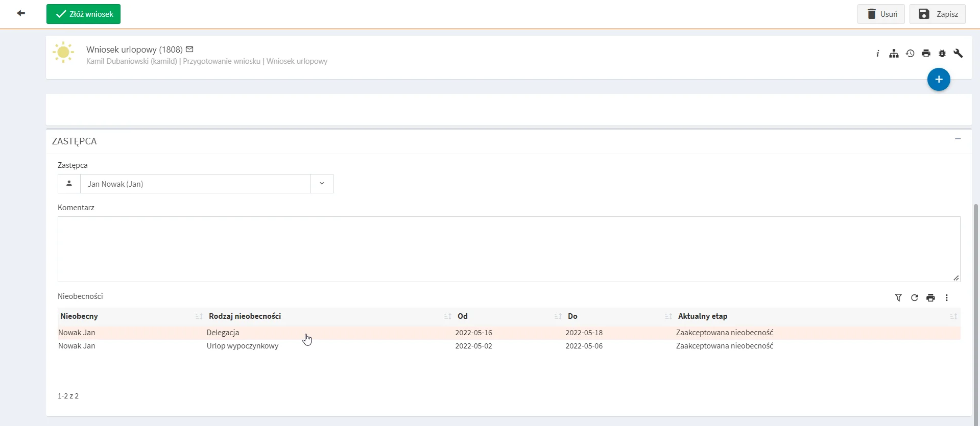Sort by Aktualny etap column
The width and height of the screenshot is (980, 426).
click(x=953, y=316)
